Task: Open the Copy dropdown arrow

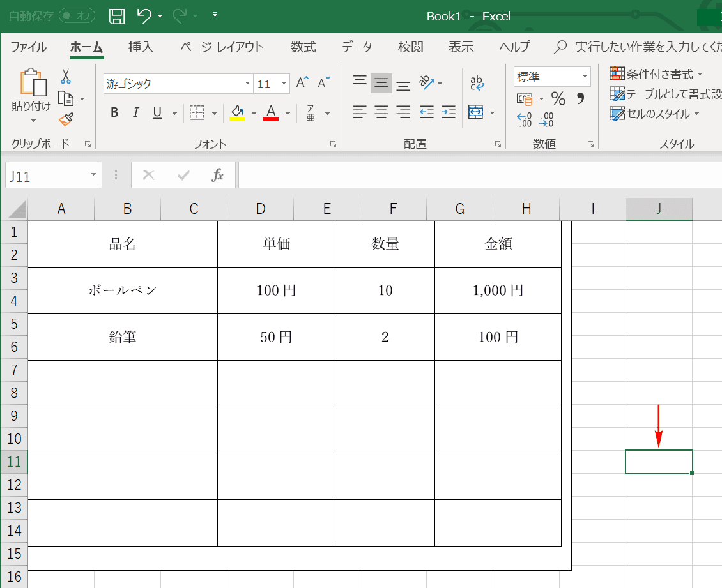Action: click(82, 99)
